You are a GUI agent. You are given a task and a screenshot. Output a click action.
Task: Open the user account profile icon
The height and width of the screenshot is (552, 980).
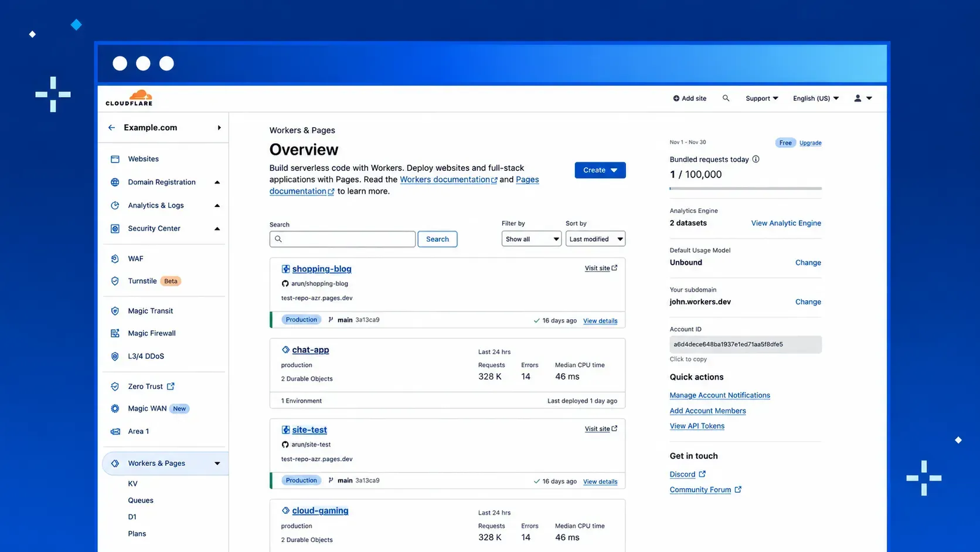point(857,98)
